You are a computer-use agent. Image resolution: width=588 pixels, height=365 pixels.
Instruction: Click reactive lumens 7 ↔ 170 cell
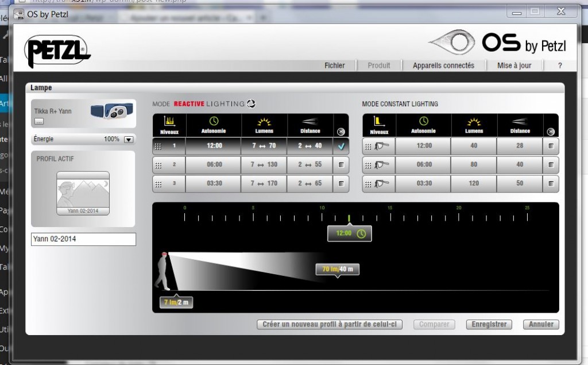(x=264, y=183)
